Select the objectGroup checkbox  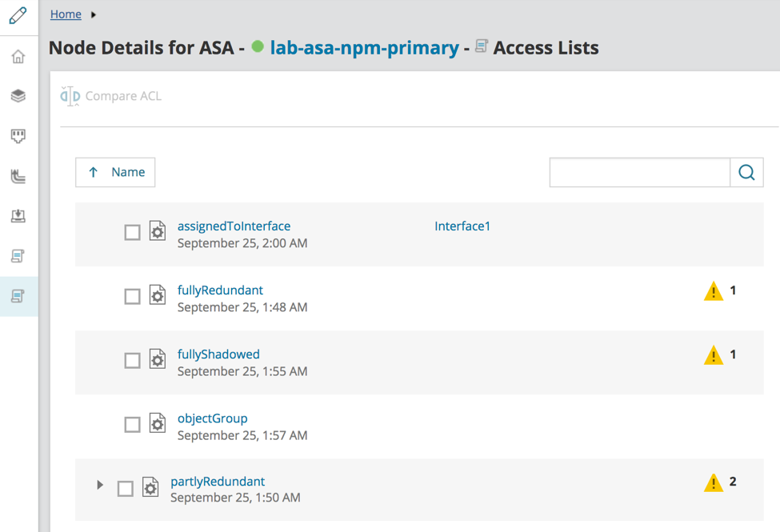[x=133, y=425]
